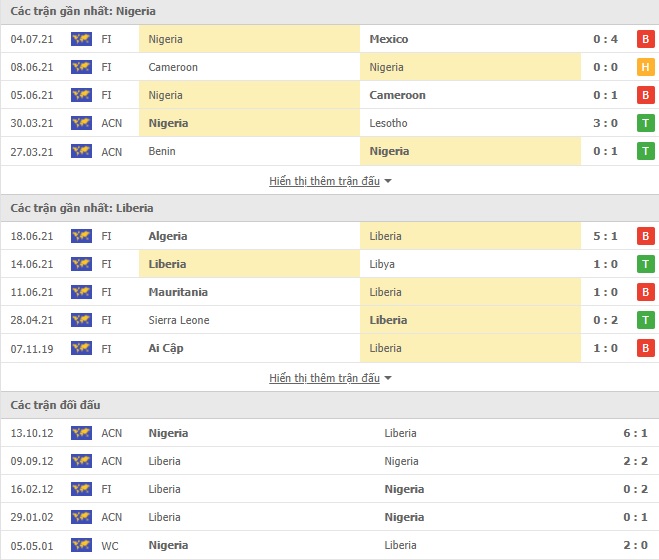Click 'Hiển thị thêm trận đấu' under Nigeria section
Screen dimensions: 659x560
(324, 181)
